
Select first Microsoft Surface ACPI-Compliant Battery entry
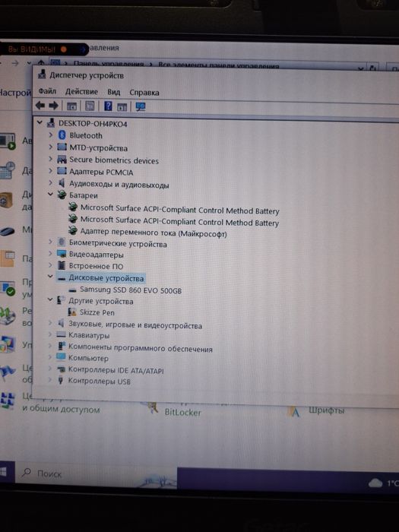point(179,210)
